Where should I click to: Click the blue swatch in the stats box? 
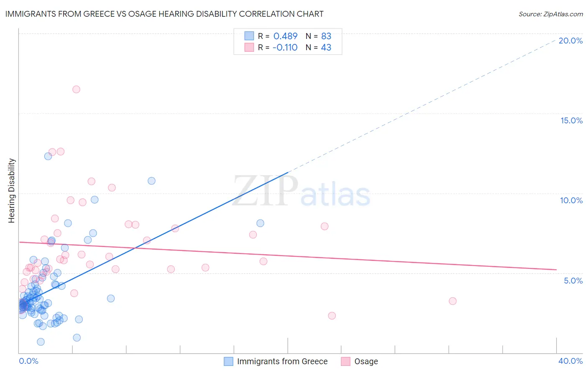pyautogui.click(x=249, y=36)
